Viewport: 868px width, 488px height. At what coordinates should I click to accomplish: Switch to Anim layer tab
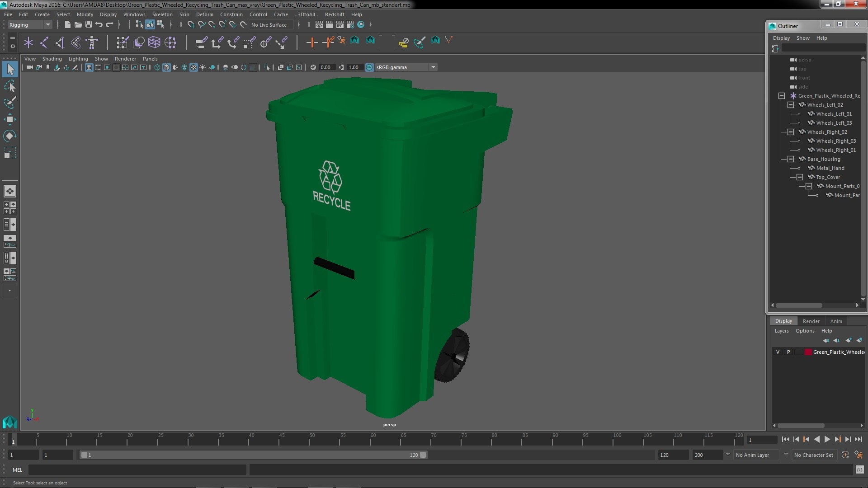pos(836,321)
